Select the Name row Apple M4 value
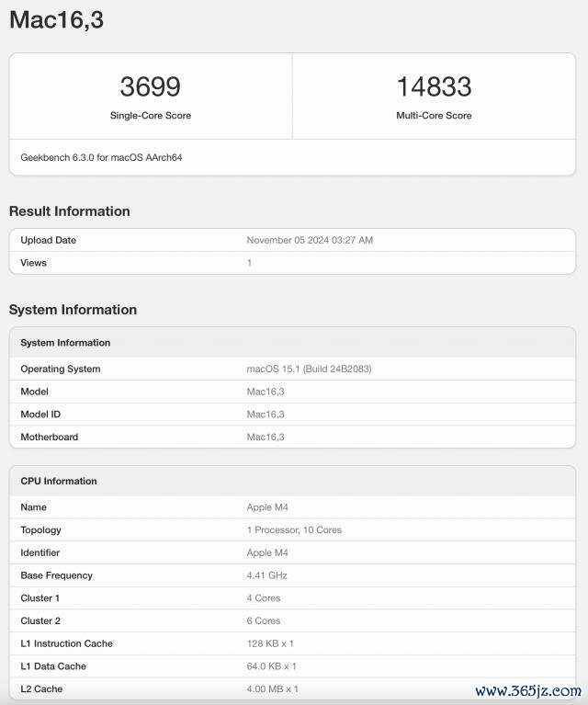588x705 pixels. 267,507
